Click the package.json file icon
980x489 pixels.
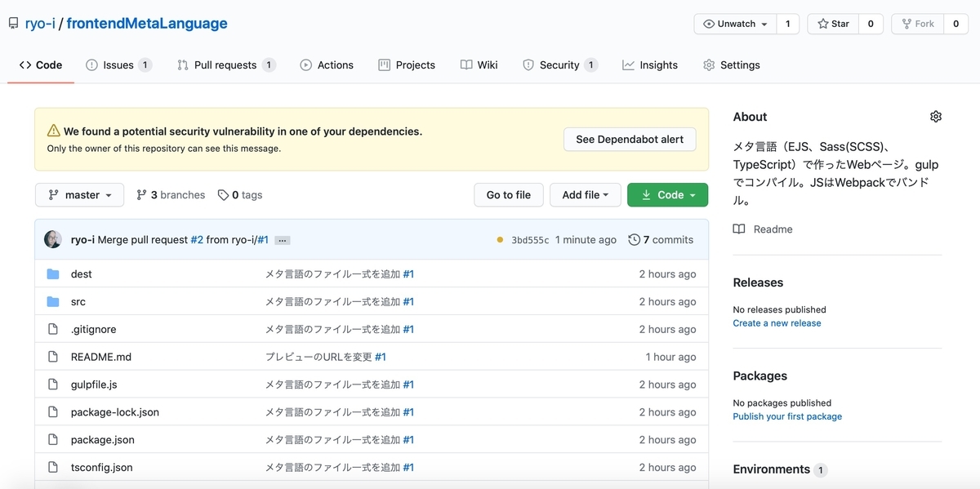coord(53,440)
